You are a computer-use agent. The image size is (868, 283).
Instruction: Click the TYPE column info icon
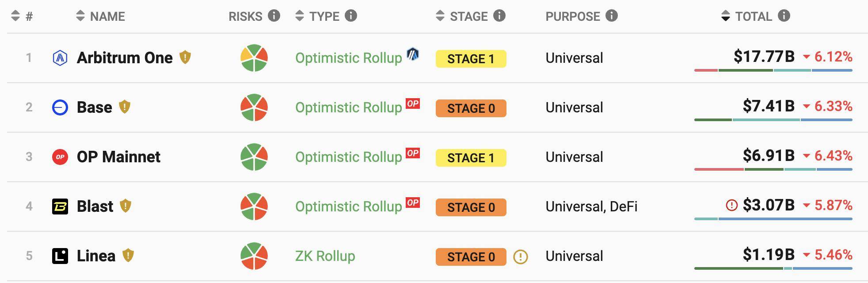pos(351,16)
